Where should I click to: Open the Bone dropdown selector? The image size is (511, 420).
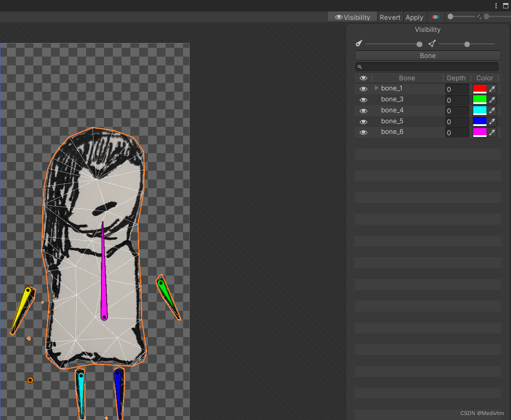[x=428, y=56]
